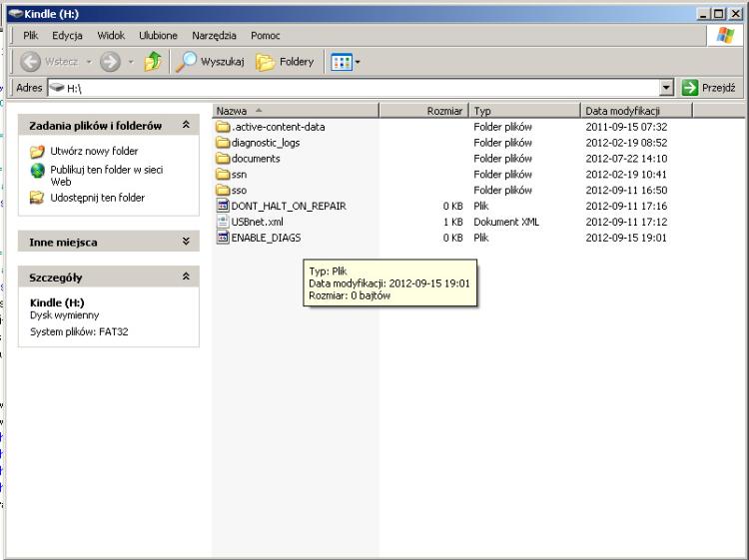
Task: Click Publikuj ten folder w sieci Web
Action: (107, 176)
